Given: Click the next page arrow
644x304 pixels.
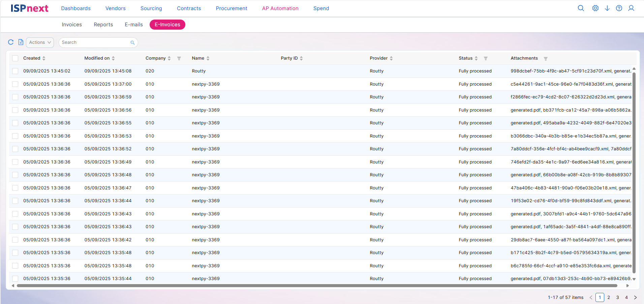Looking at the screenshot, I should pyautogui.click(x=635, y=297).
